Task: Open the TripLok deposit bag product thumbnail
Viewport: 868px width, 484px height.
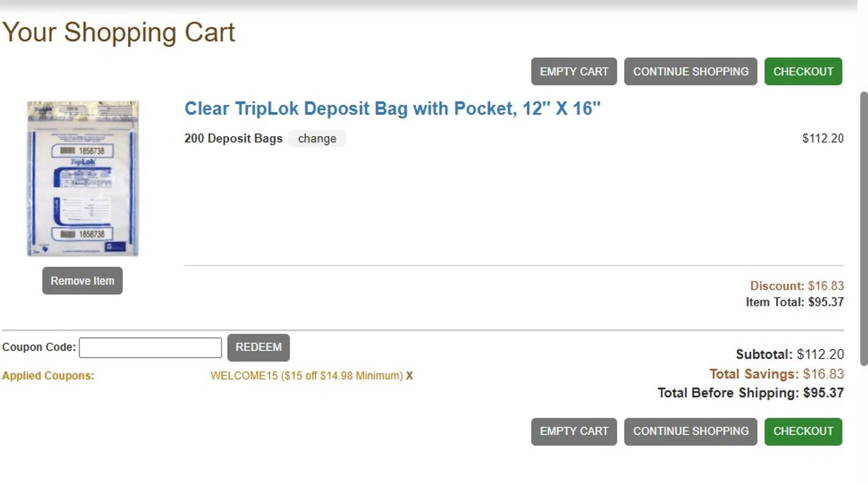Action: point(83,178)
